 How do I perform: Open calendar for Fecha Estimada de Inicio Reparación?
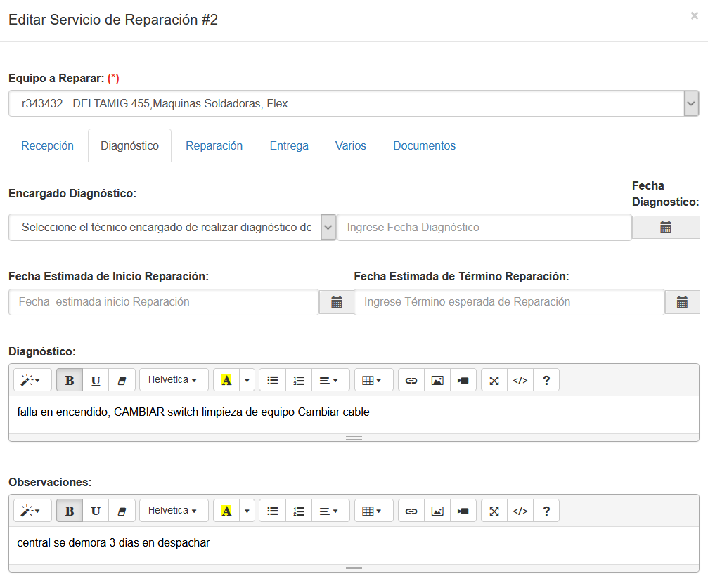coord(336,302)
